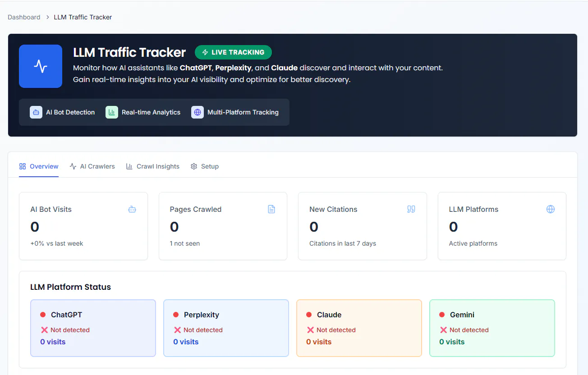Select the Gemini platform card
The image size is (588, 375).
click(492, 328)
